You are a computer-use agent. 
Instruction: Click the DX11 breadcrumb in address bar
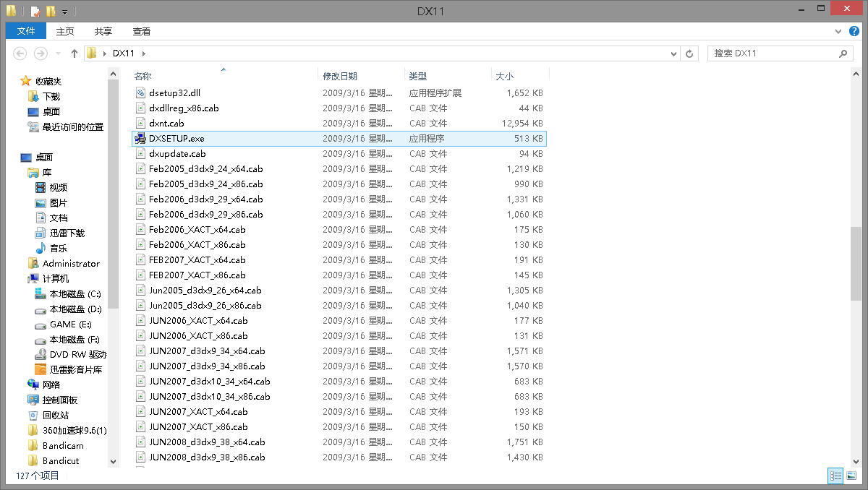[x=124, y=53]
